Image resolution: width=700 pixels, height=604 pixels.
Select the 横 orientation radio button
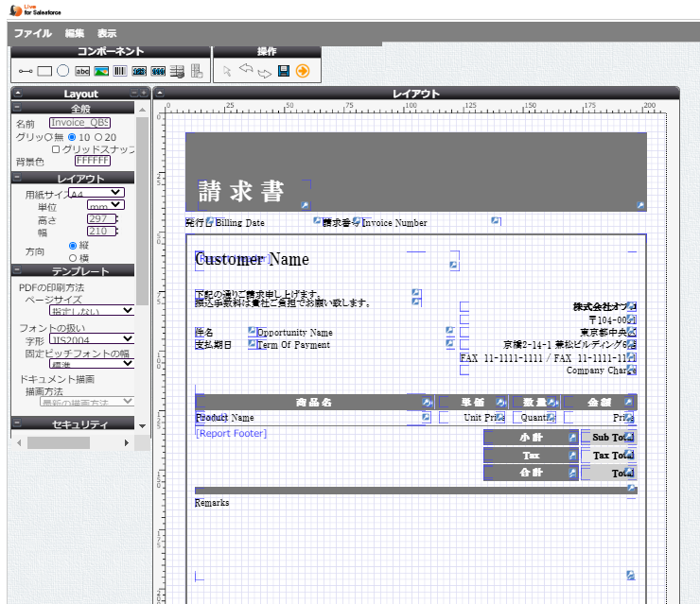coord(73,258)
